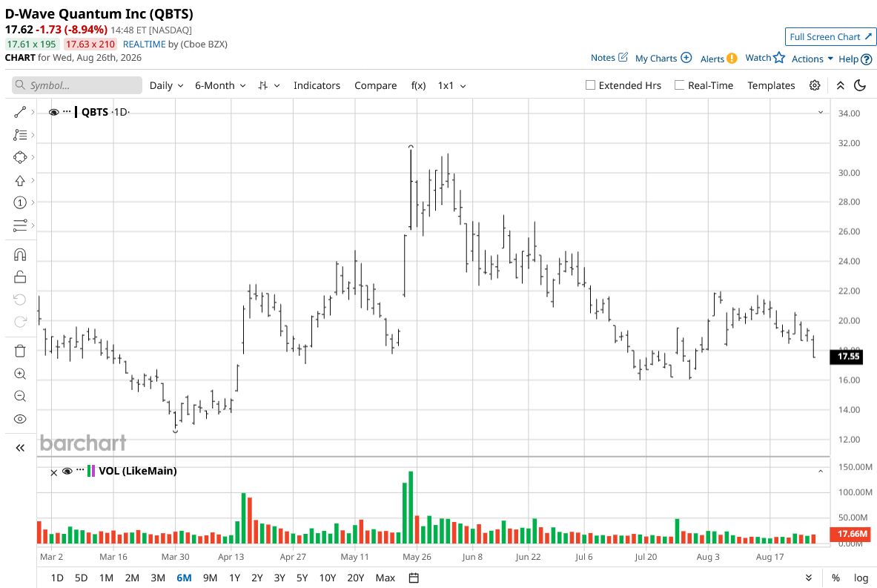Select the 10Y range tab

point(327,578)
